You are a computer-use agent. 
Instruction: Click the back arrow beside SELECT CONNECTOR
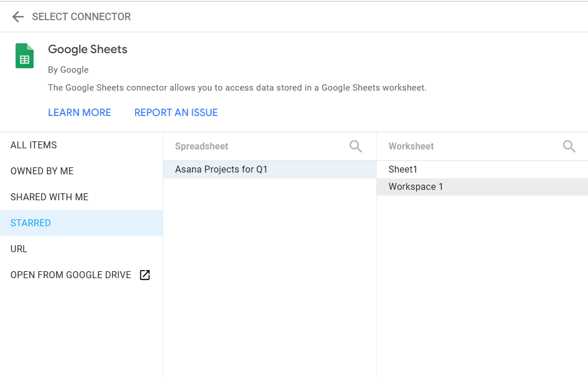(17, 16)
